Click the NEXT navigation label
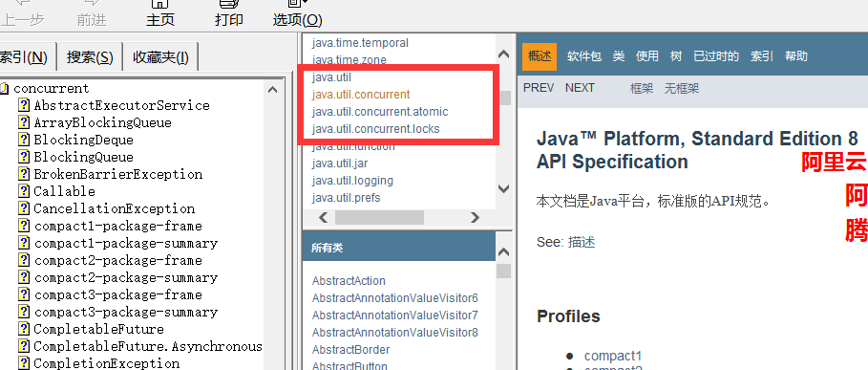The image size is (868, 370). coord(580,88)
